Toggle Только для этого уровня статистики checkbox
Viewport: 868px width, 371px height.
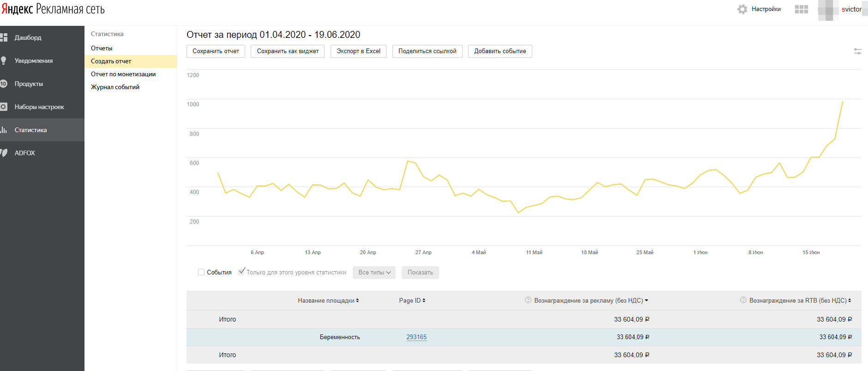(241, 272)
